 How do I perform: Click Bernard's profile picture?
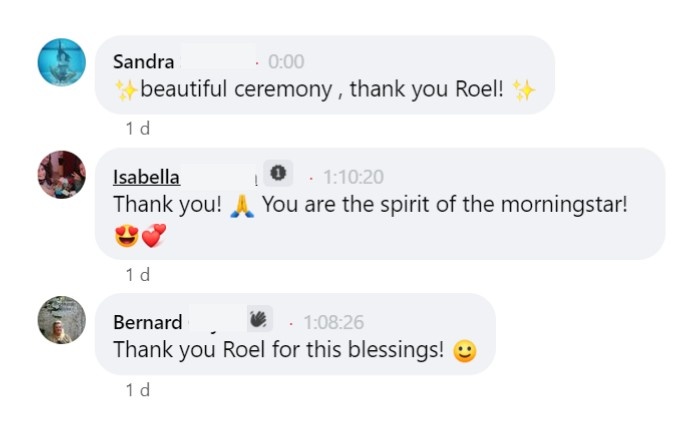click(x=61, y=320)
